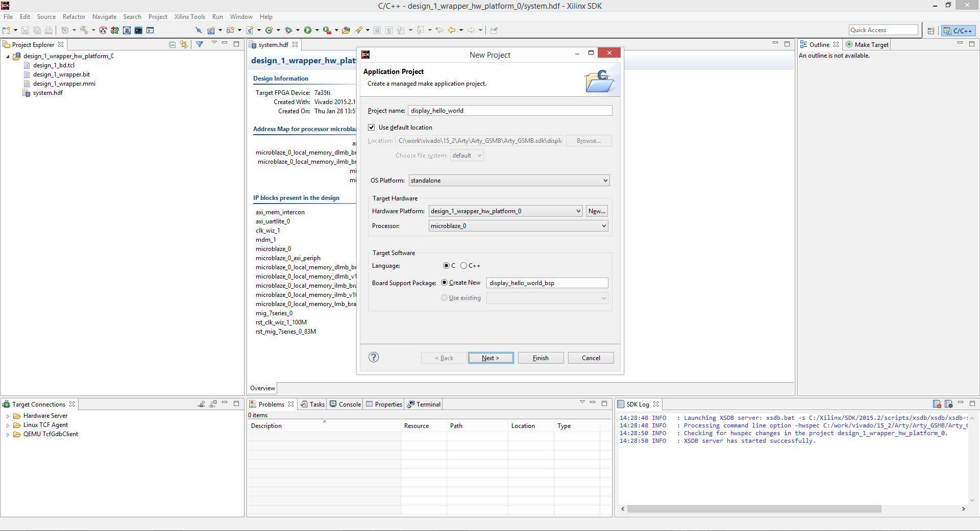Screen dimensions: 980x531
Task: Open the OS Platform dropdown
Action: click(x=509, y=181)
